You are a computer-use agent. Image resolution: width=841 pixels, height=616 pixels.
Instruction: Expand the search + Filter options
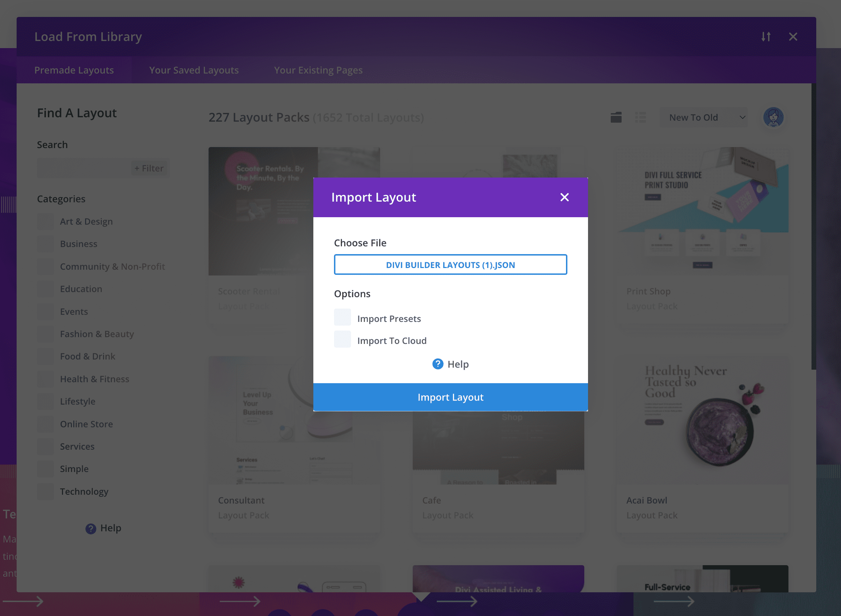[x=149, y=168]
